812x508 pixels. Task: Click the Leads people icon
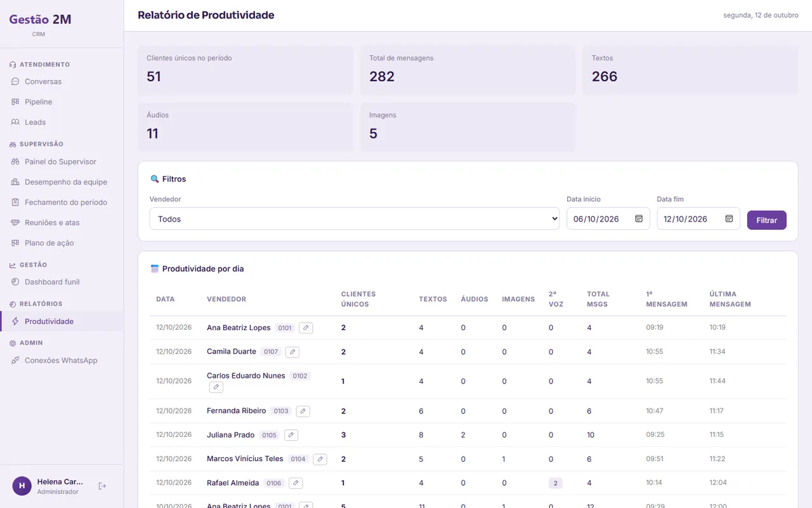15,122
